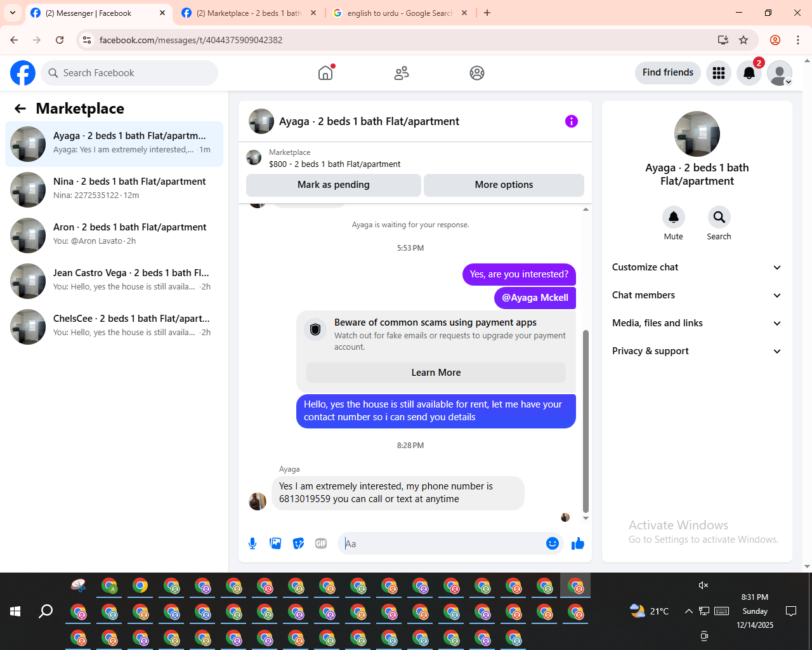
Task: View site information icon beside URL
Action: pos(87,40)
